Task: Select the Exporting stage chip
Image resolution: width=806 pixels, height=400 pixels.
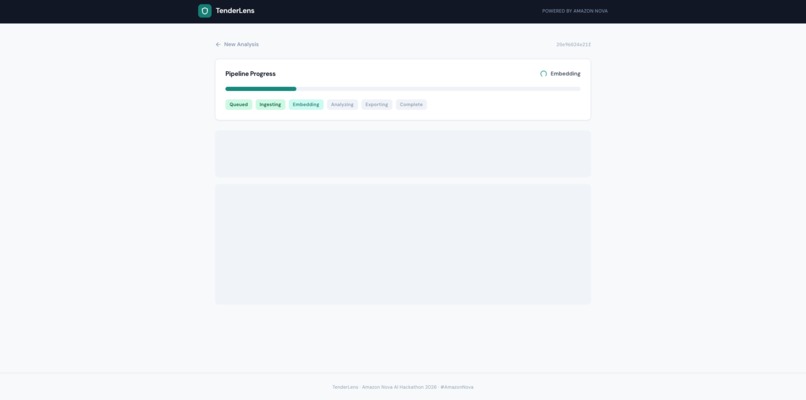Action: tap(377, 104)
